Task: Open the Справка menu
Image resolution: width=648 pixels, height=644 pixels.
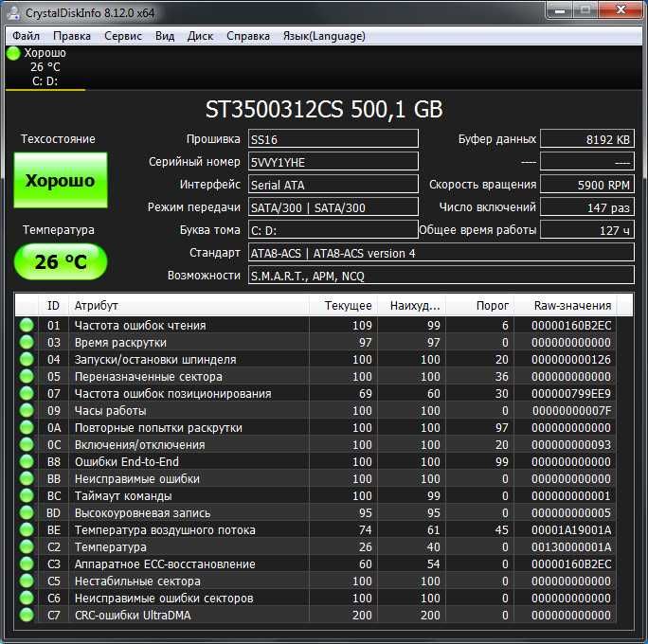Action: (x=248, y=36)
